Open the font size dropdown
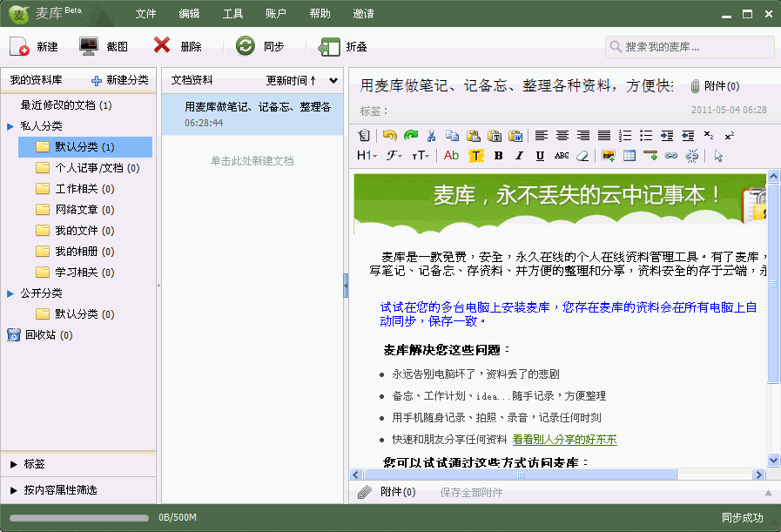This screenshot has width=781, height=532. click(x=421, y=156)
